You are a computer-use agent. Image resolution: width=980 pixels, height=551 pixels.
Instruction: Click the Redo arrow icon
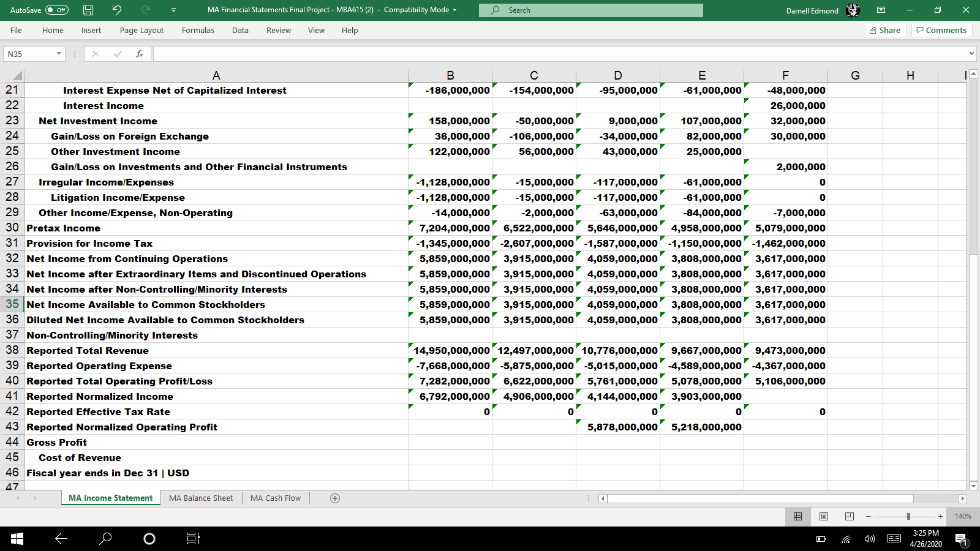[x=146, y=10]
